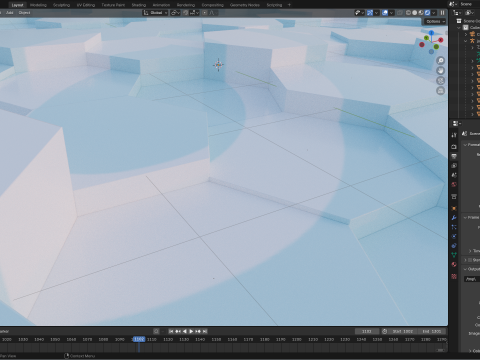Switch to the Shading workspace
The image size is (480, 360).
click(x=139, y=5)
